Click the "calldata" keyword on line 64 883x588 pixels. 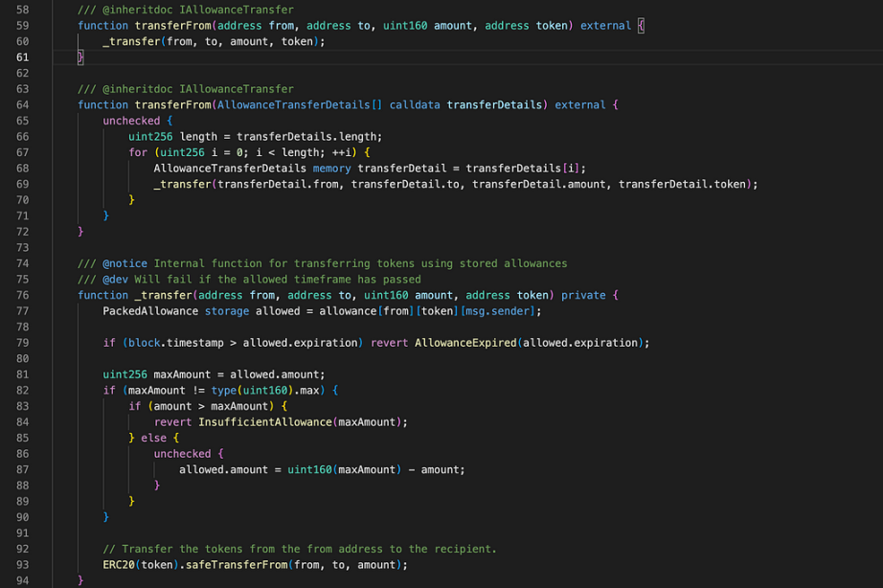[x=415, y=104]
